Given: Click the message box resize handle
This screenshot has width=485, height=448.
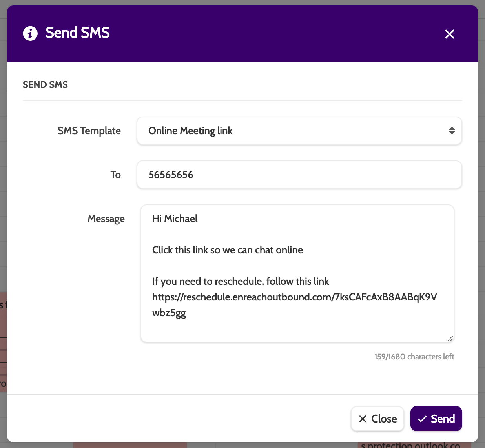Looking at the screenshot, I should 450,338.
